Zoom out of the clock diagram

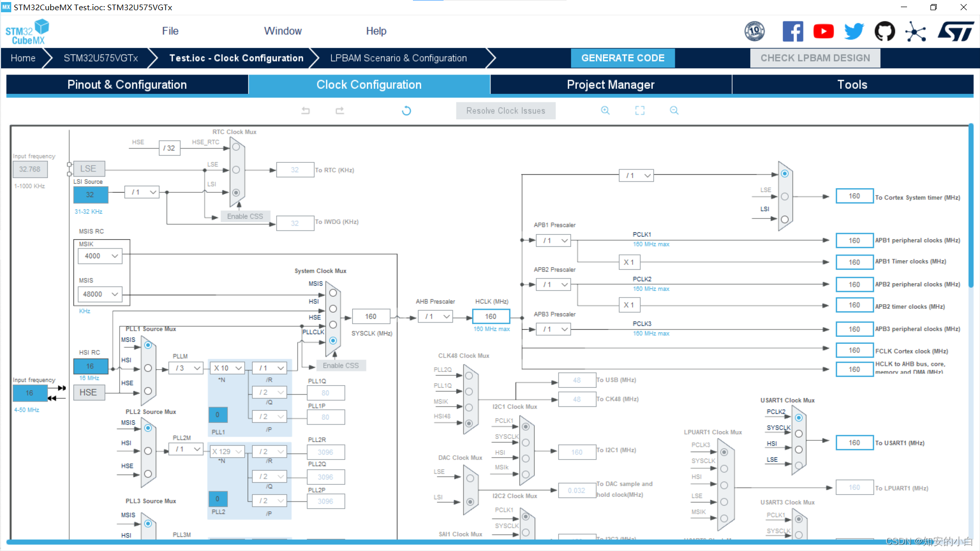(674, 111)
